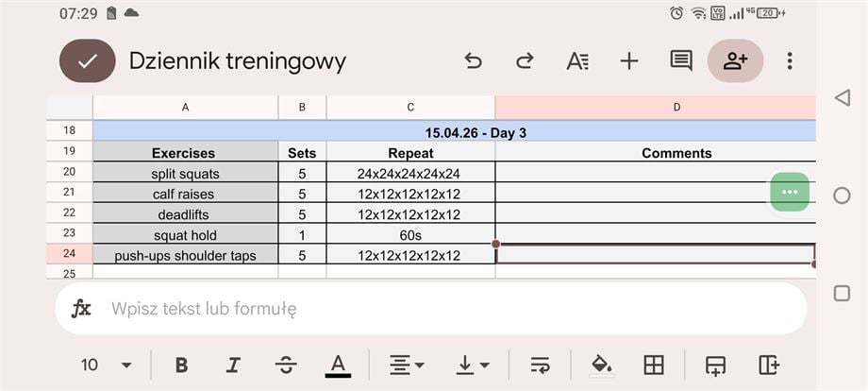Toggle italic formatting
Viewport: 868px width, 391px height.
233,365
